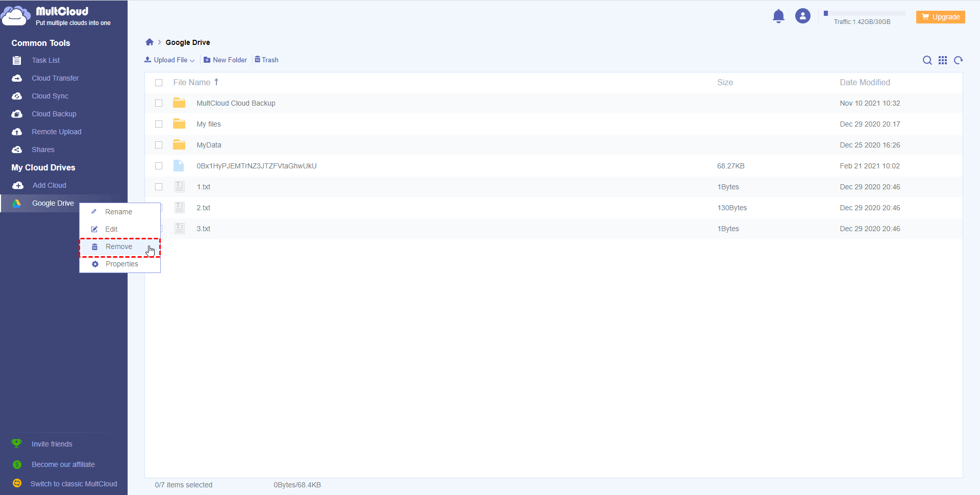Click the Task List sidebar icon

click(17, 60)
